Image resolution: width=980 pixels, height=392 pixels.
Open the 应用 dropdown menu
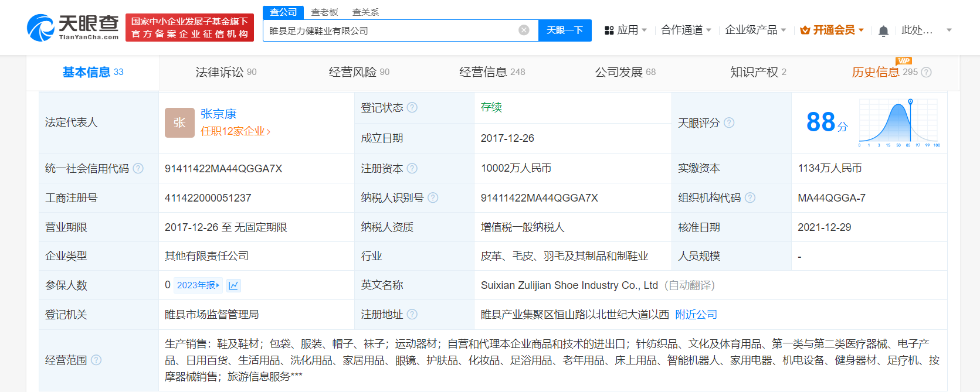coord(626,30)
